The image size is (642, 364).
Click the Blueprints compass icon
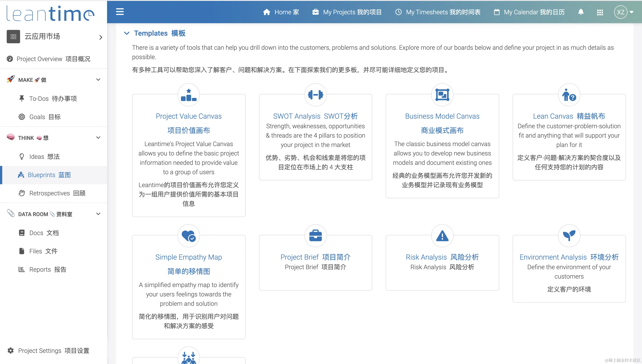tap(21, 175)
